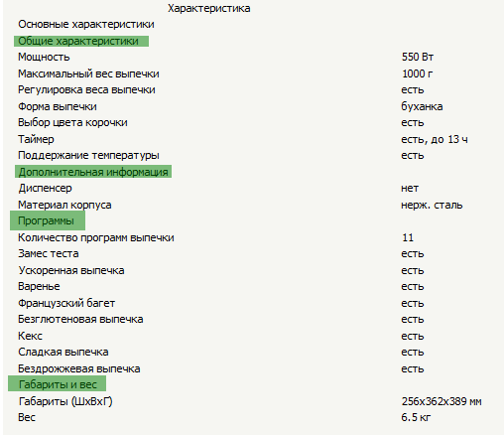The image size is (504, 435).
Task: Click Общие характеристики green section
Action: [x=81, y=41]
